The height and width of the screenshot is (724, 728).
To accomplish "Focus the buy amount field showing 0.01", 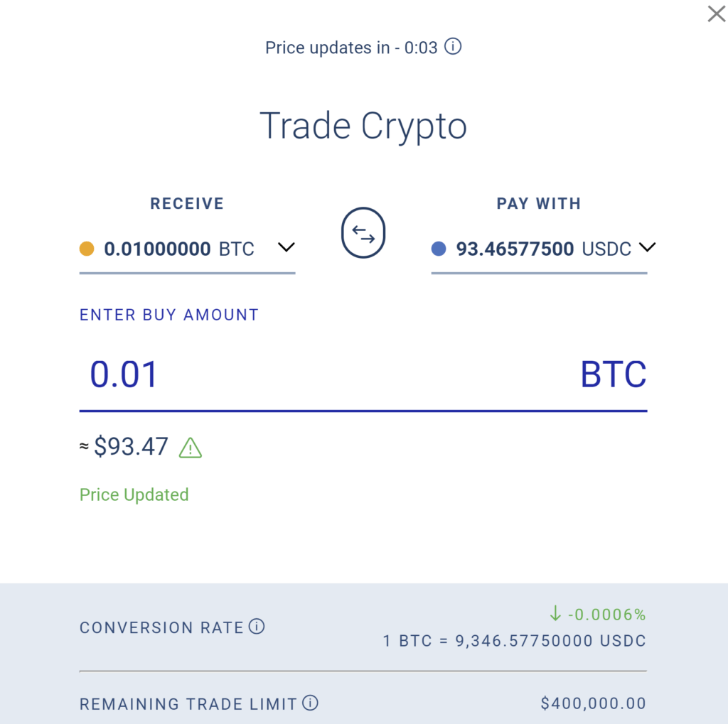I will [363, 374].
